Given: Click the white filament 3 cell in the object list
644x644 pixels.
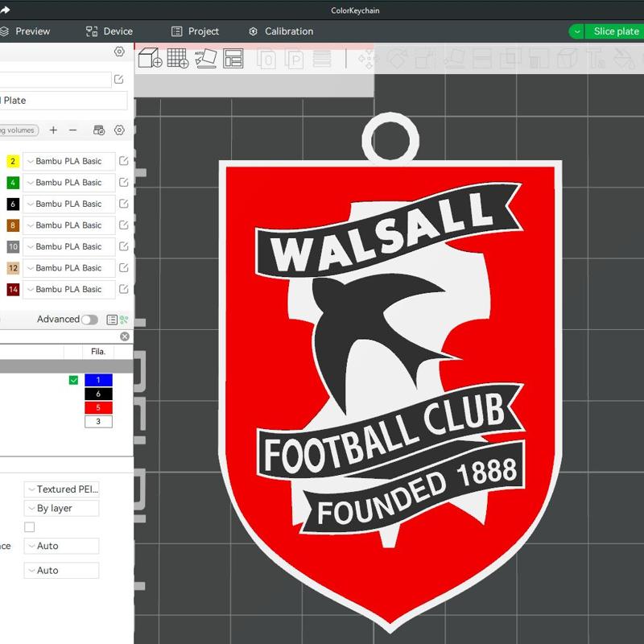Looking at the screenshot, I should pyautogui.click(x=98, y=421).
